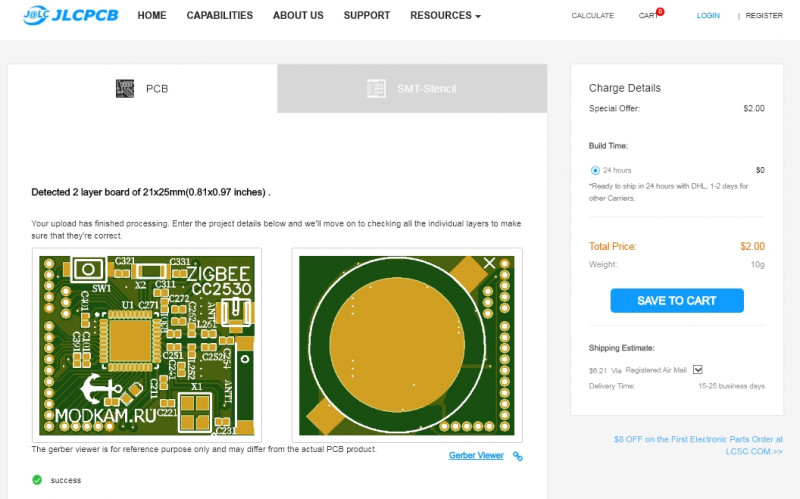Open the Capabilities menu item

click(x=219, y=16)
